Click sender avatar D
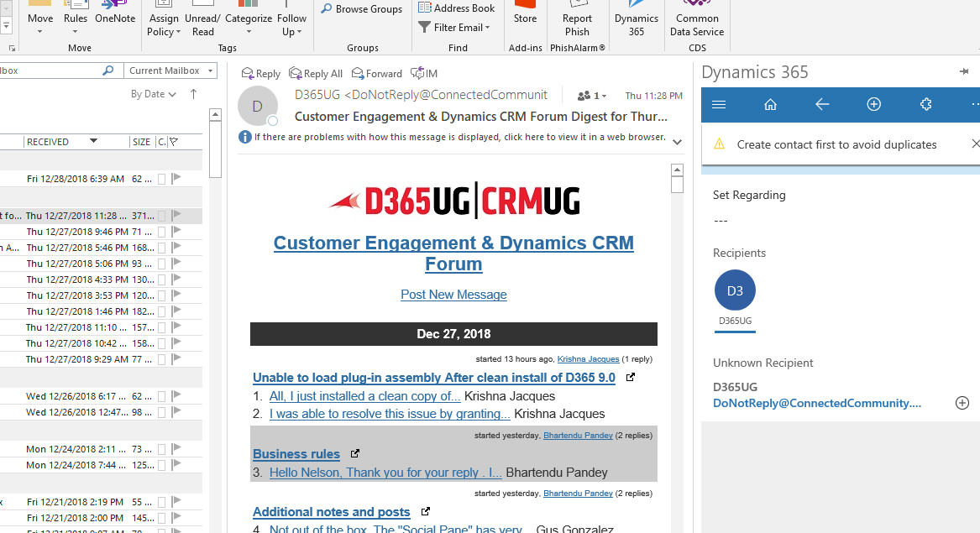The image size is (980, 533). 258,107
